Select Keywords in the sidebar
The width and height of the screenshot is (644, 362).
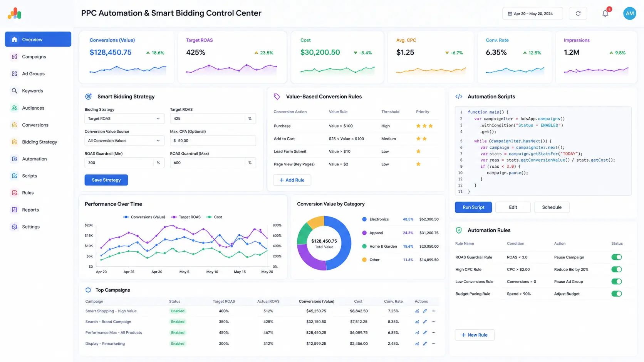(38, 91)
